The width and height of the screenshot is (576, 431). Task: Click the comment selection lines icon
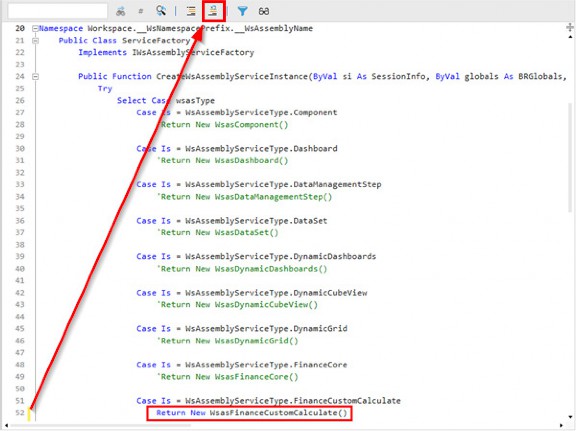[x=191, y=11]
